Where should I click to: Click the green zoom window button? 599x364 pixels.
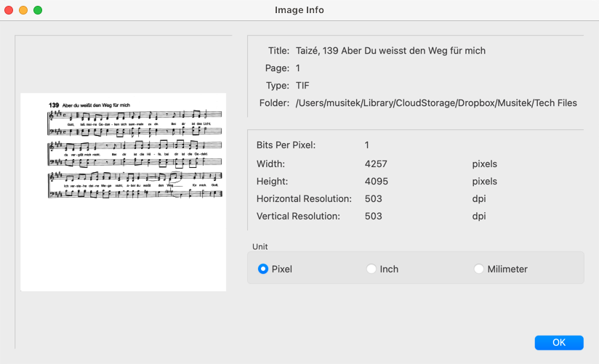38,10
